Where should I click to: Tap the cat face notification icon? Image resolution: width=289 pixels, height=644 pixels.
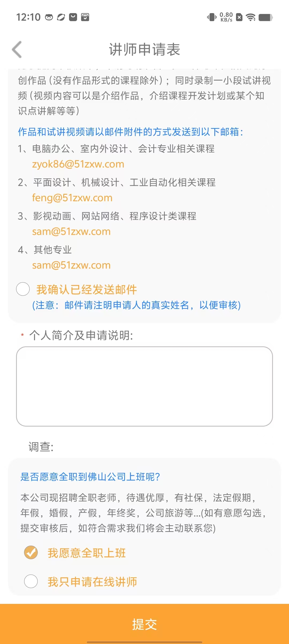pyautogui.click(x=49, y=17)
